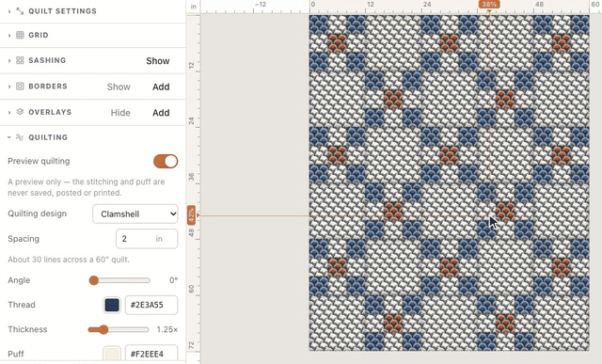Image resolution: width=602 pixels, height=364 pixels.
Task: Click the Quilting wavy lines icon
Action: [20, 137]
